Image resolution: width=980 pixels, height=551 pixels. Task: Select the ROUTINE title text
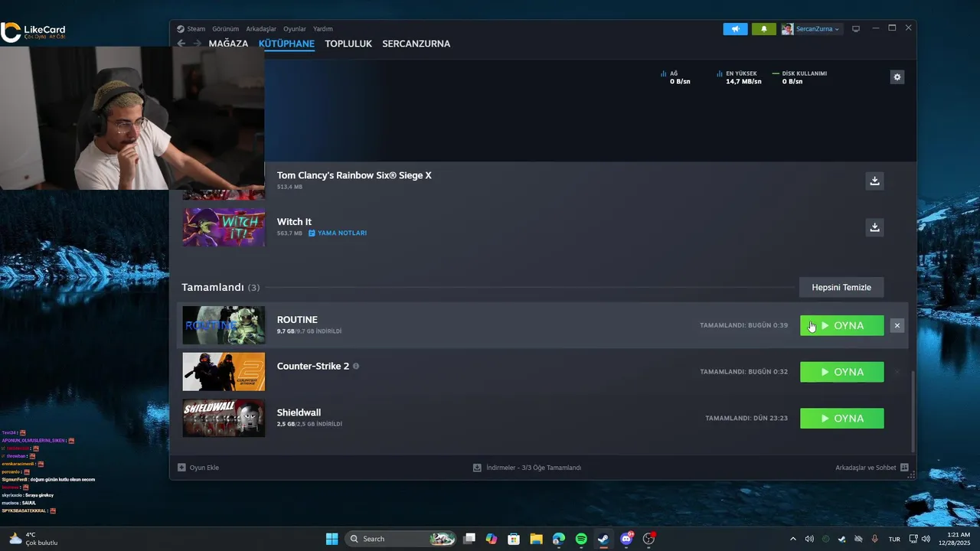(297, 320)
